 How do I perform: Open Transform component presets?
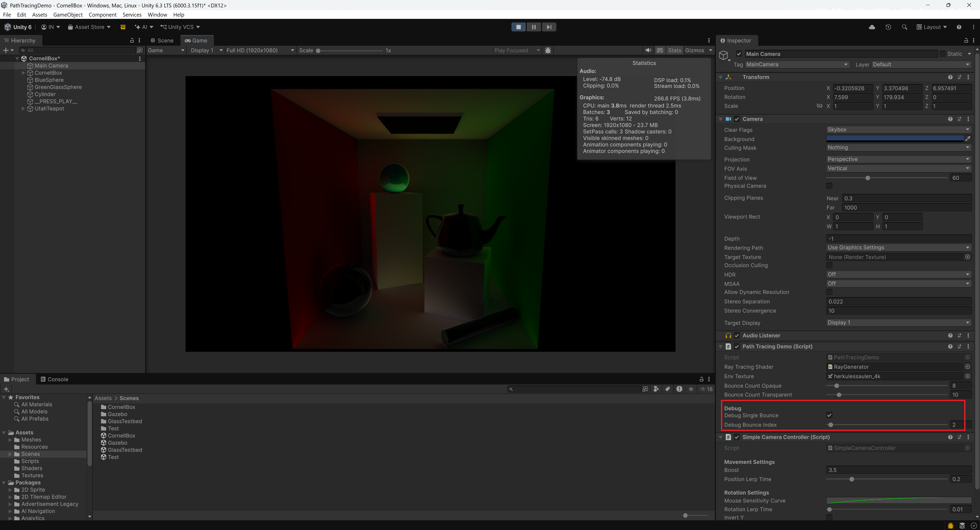coord(960,77)
